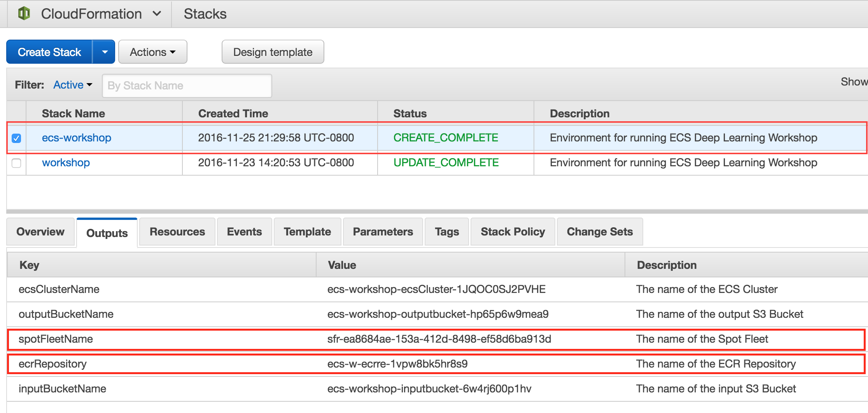Click the 2016-11-23 14:20:53 created time
This screenshot has width=868, height=413.
point(276,162)
